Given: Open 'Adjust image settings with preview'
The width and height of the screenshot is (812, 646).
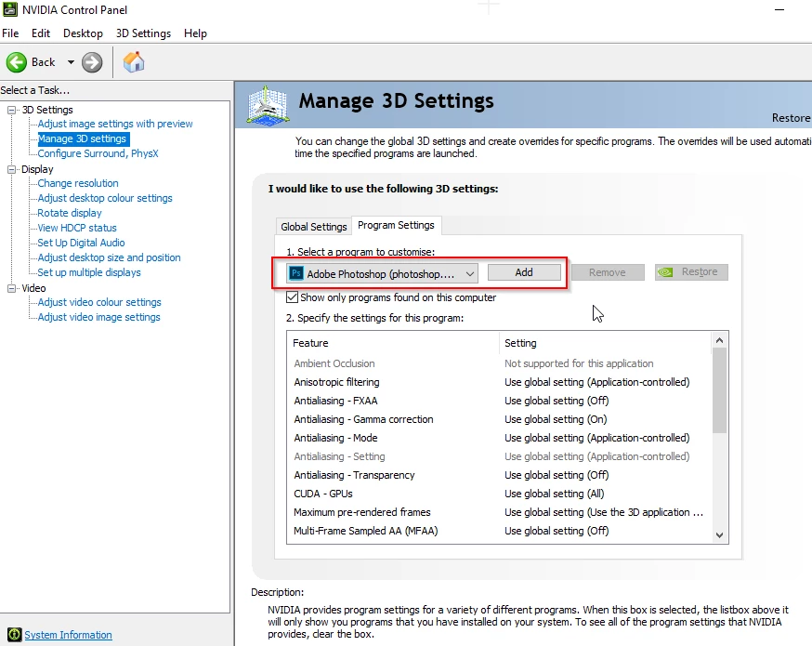Looking at the screenshot, I should (115, 124).
